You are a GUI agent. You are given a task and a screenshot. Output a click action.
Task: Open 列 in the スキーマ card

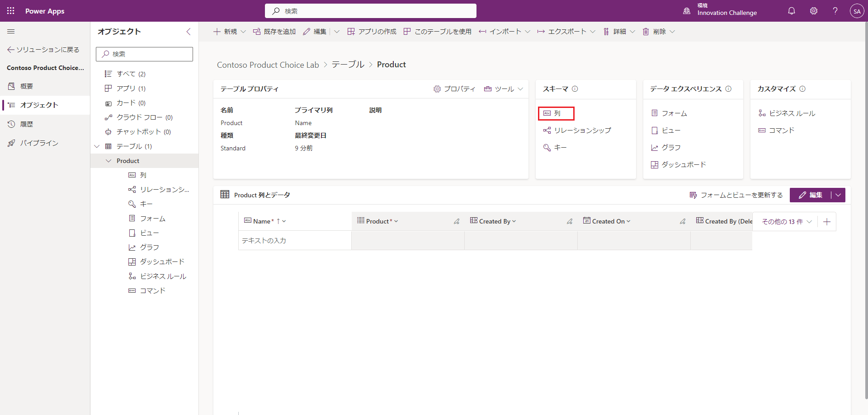coord(556,113)
